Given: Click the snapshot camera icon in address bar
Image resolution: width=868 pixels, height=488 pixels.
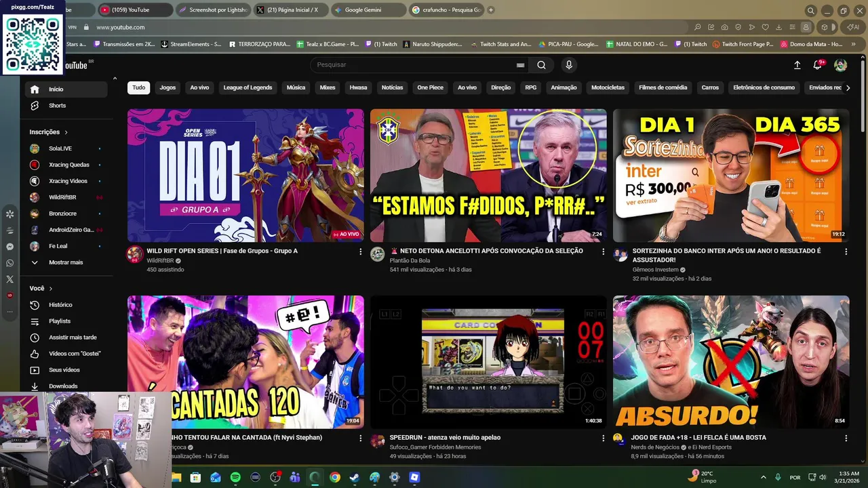Looking at the screenshot, I should pyautogui.click(x=725, y=27).
